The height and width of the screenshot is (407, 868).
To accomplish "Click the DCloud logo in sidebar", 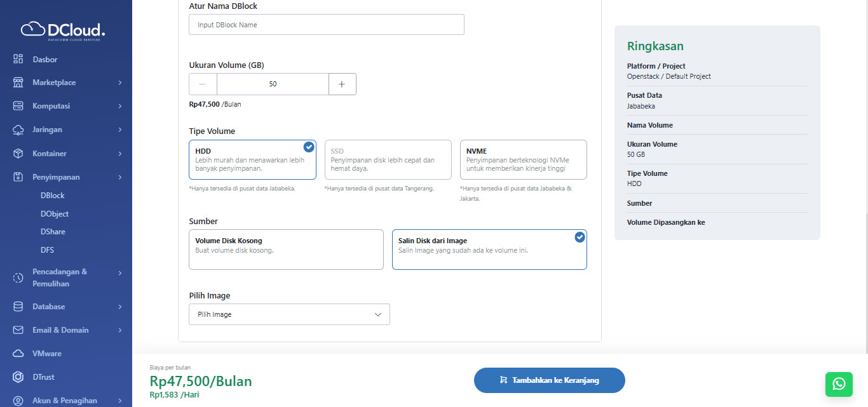I will [63, 30].
